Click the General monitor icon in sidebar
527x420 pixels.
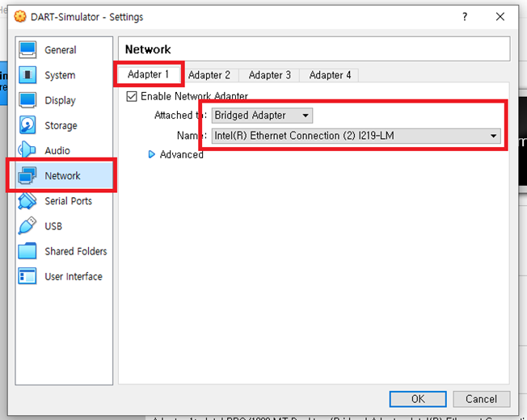click(27, 50)
